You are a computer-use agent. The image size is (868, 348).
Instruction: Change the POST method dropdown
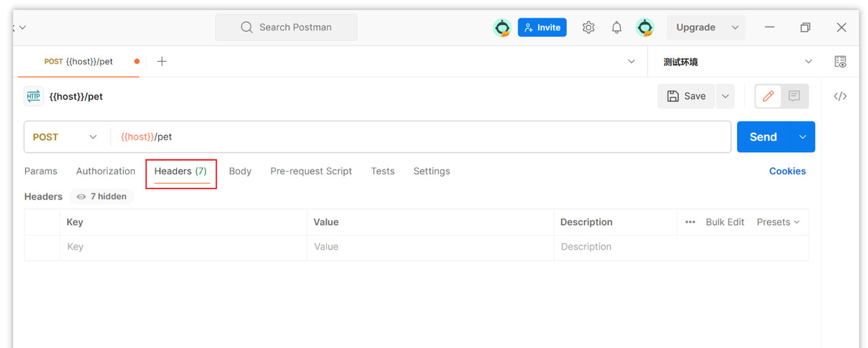tap(66, 137)
